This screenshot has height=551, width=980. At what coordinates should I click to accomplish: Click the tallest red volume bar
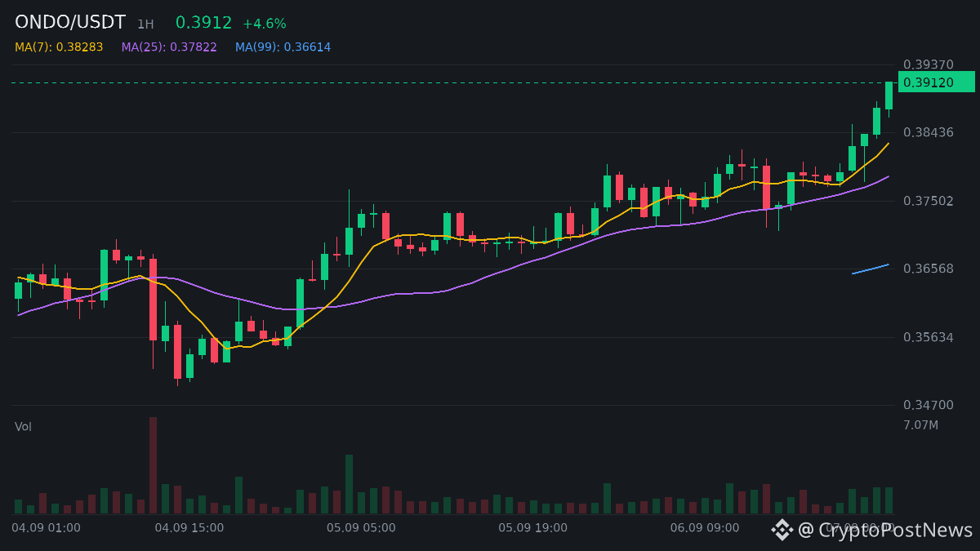click(153, 465)
